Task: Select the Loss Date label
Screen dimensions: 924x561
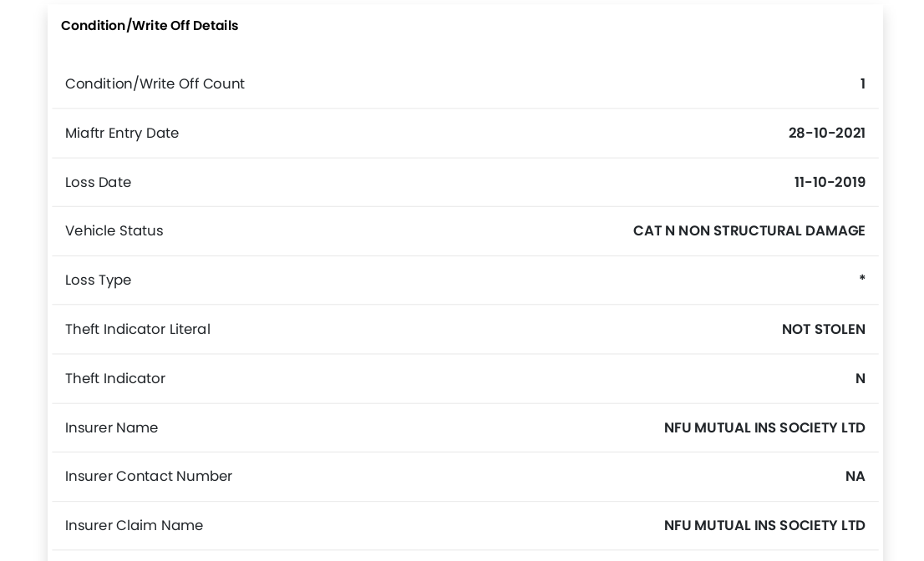Action: pyautogui.click(x=98, y=182)
